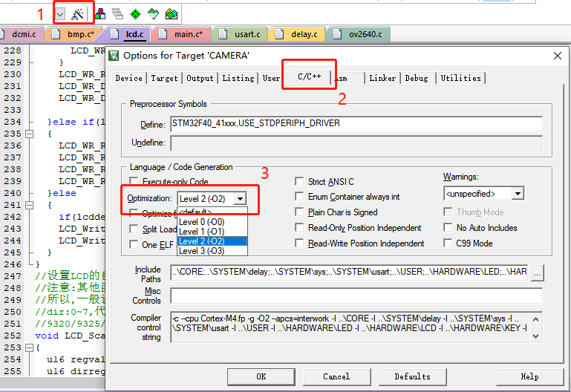Click file icon on main.c* tab
Viewport: 571px width, 392px height.
coord(163,34)
